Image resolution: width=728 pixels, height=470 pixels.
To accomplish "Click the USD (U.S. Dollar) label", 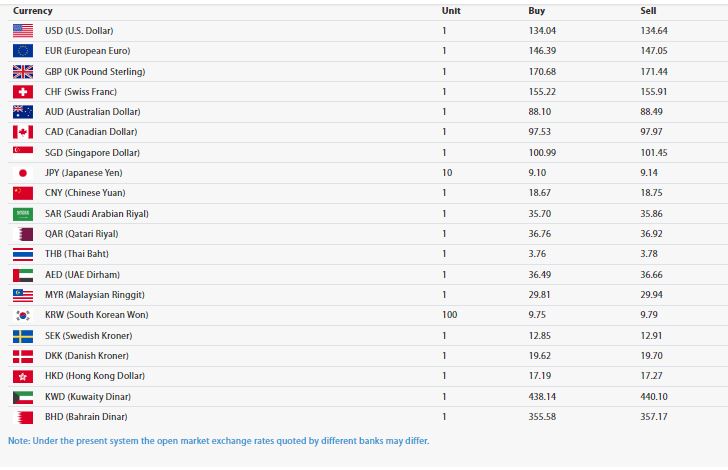I will (79, 31).
